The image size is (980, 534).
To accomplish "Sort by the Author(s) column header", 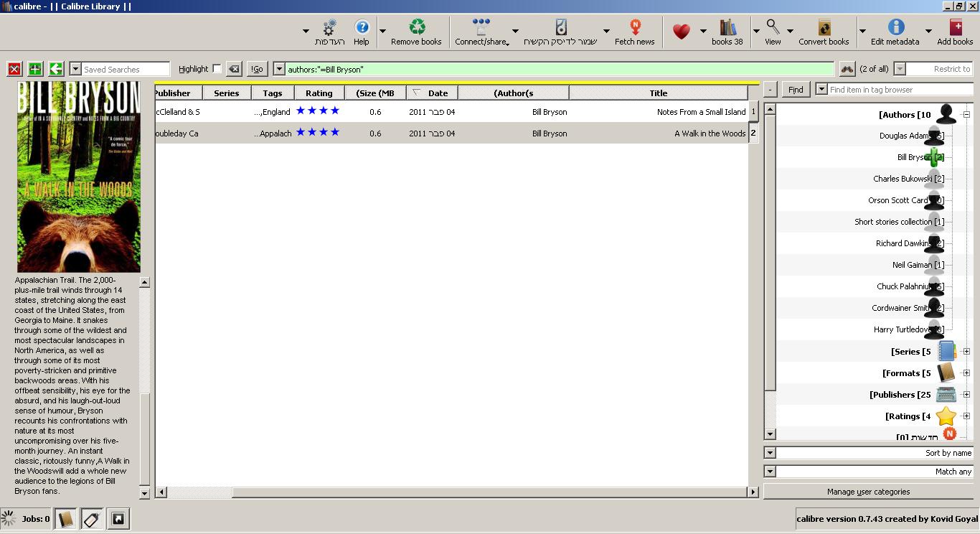I will [514, 93].
